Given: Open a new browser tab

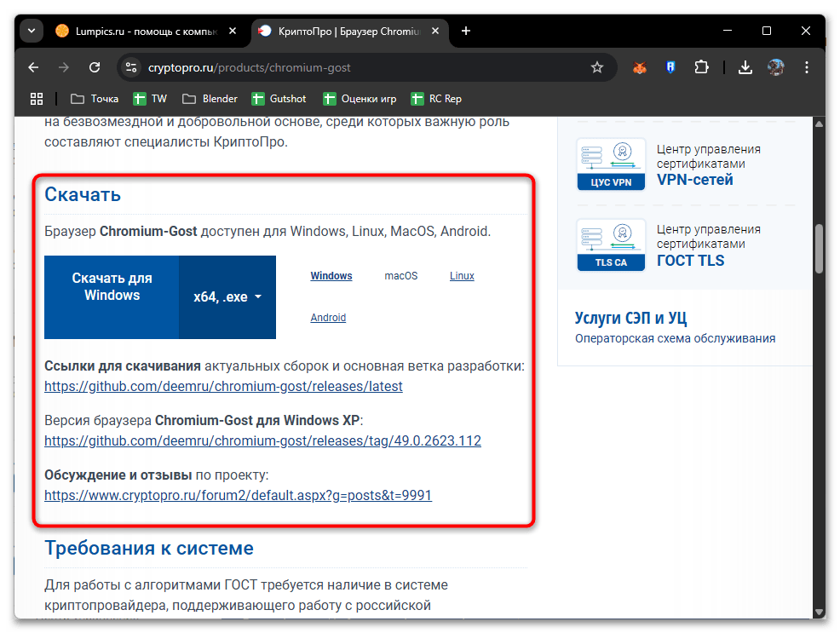Looking at the screenshot, I should click(x=466, y=31).
